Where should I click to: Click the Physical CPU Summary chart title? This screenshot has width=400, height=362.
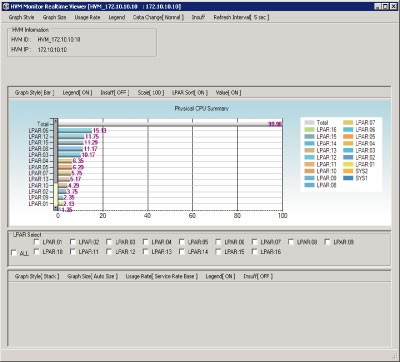(x=202, y=109)
